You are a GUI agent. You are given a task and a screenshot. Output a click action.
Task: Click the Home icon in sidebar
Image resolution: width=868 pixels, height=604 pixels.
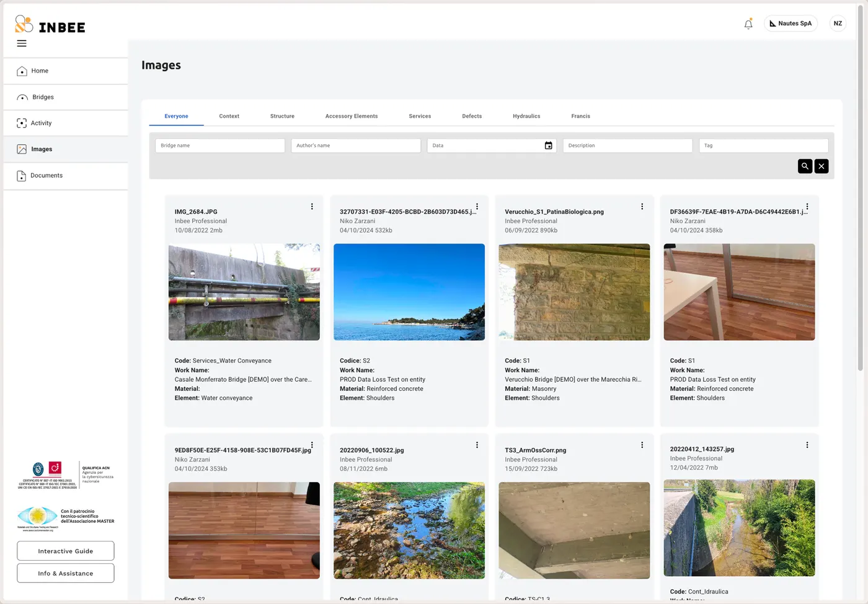22,71
